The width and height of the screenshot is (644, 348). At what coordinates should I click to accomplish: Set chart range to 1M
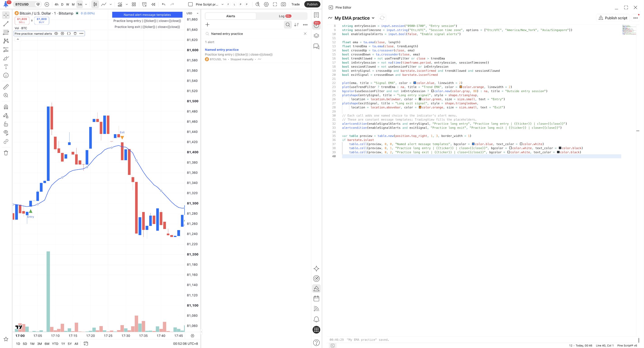point(32,344)
